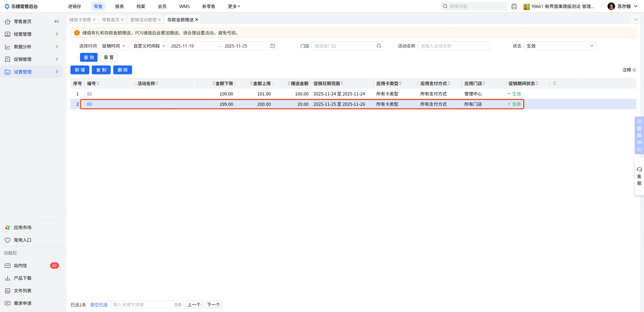Viewport: 644px width, 312px height.
Task: Click the printer icon in header
Action: tap(514, 7)
